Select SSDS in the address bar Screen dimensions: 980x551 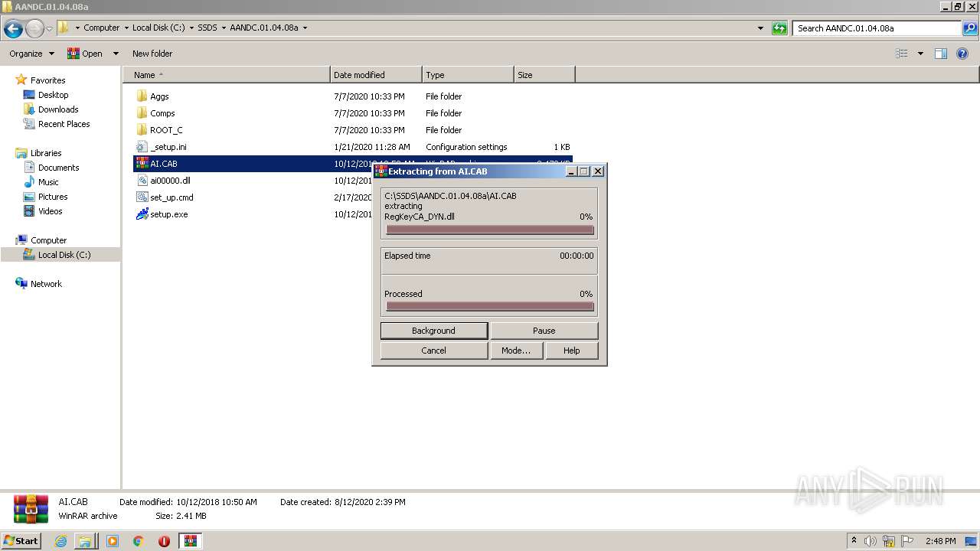click(207, 28)
